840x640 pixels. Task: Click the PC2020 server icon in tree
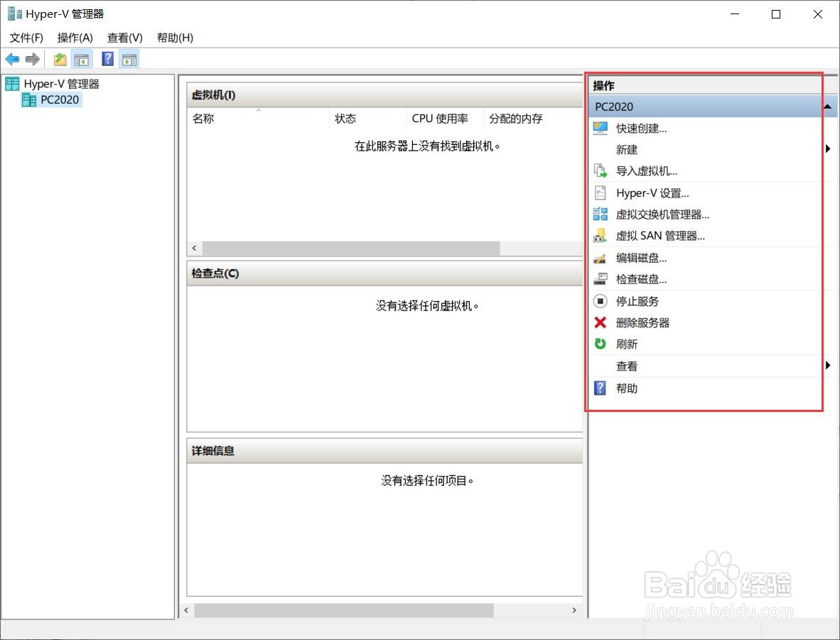coord(29,99)
